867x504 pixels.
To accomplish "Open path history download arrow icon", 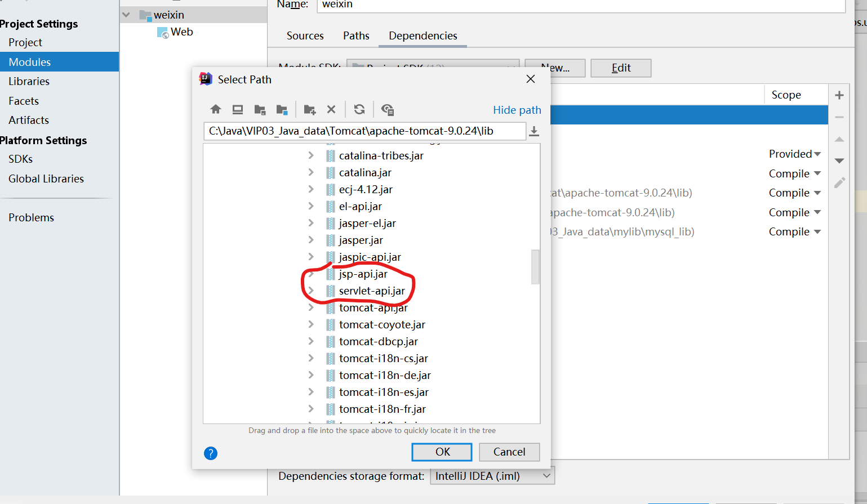I will click(534, 131).
